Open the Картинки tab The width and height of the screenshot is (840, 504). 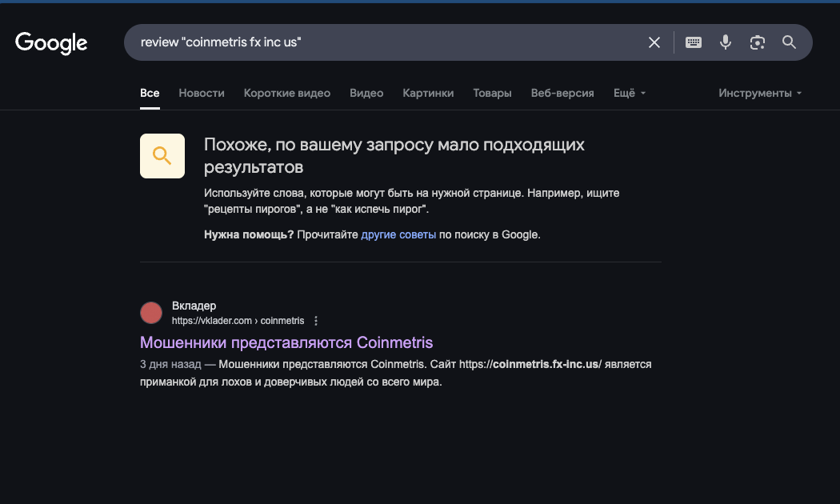(428, 93)
